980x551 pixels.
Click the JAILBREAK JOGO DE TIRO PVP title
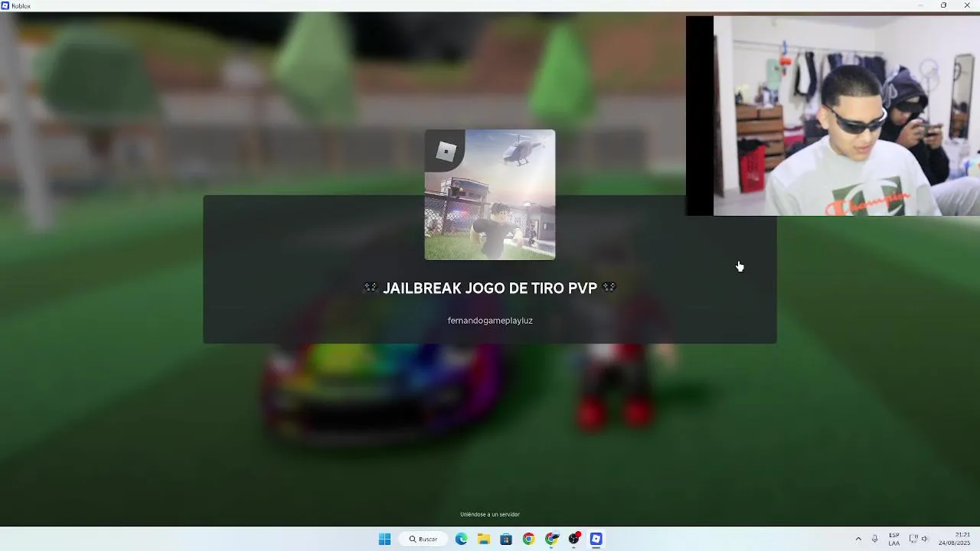(490, 288)
